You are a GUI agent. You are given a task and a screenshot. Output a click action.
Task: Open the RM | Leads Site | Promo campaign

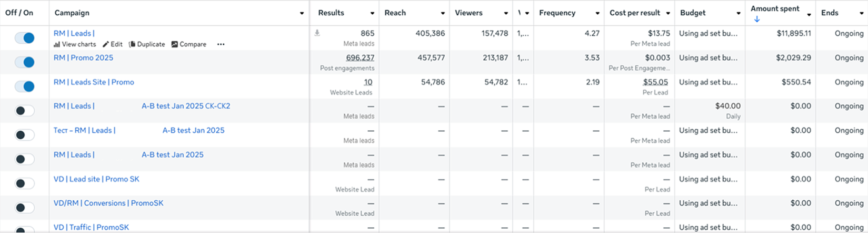pyautogui.click(x=94, y=82)
